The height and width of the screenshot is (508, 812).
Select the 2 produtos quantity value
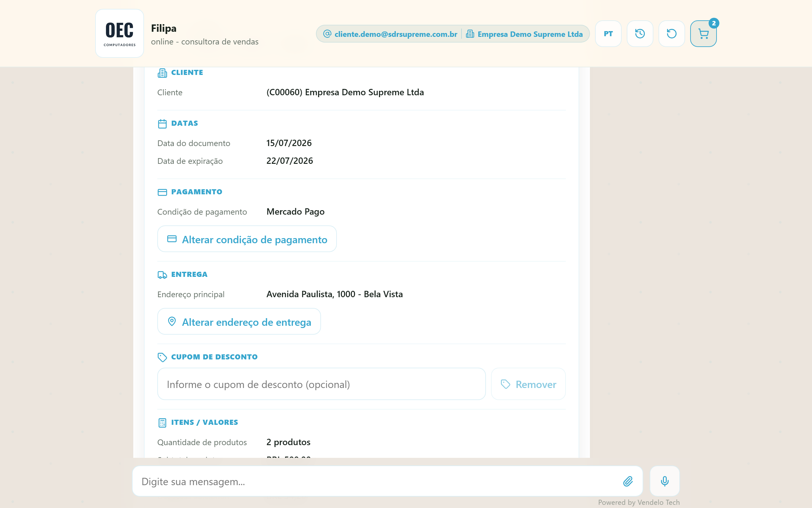coord(288,442)
